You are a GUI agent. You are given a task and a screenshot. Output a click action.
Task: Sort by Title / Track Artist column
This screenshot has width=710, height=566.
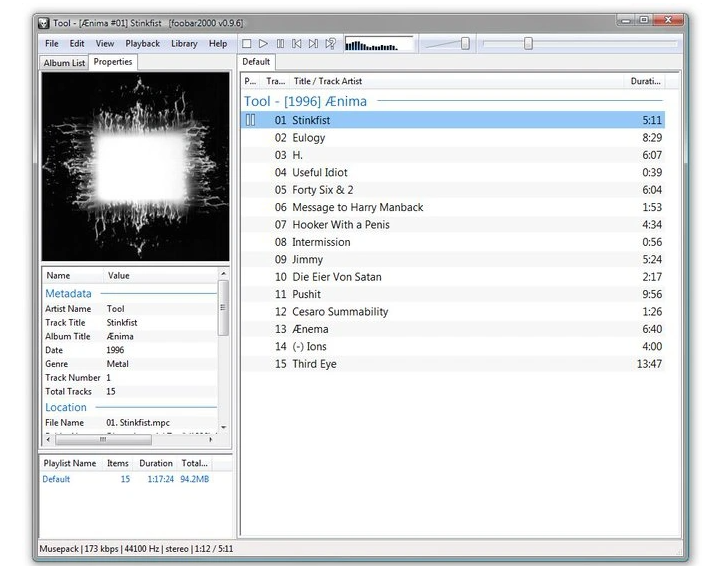(x=456, y=82)
